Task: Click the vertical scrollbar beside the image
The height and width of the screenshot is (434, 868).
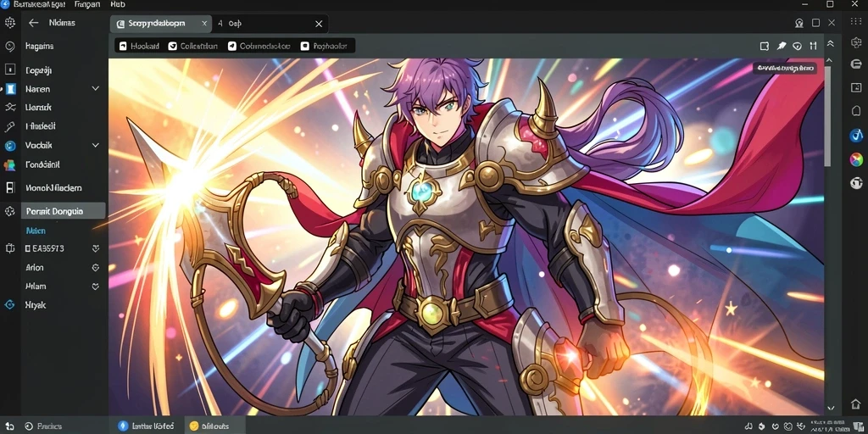Action: point(827,116)
